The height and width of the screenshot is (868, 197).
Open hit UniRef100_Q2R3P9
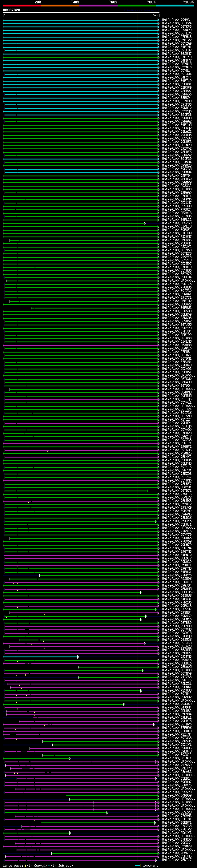point(177,88)
